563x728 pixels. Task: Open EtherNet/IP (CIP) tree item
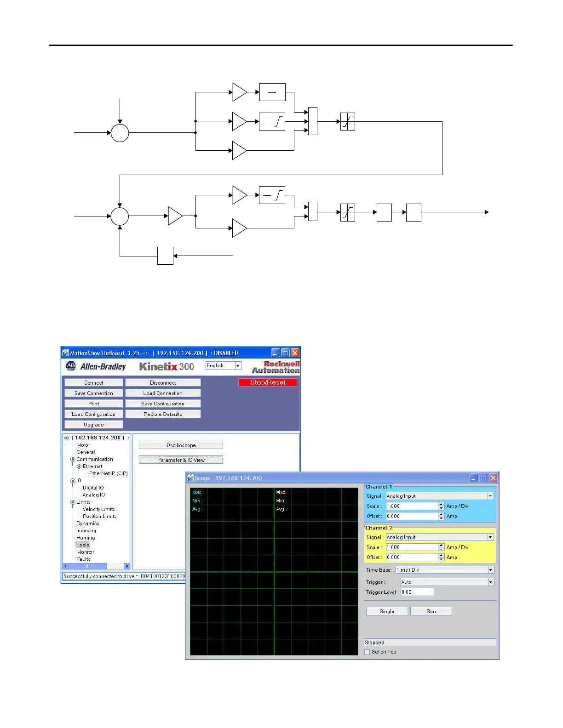[x=109, y=473]
